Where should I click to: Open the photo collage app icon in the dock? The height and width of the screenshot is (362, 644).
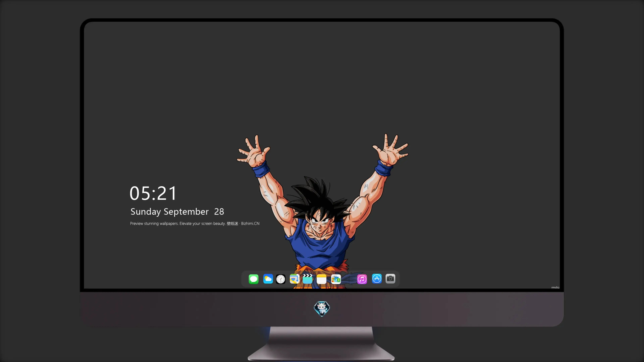click(x=336, y=279)
